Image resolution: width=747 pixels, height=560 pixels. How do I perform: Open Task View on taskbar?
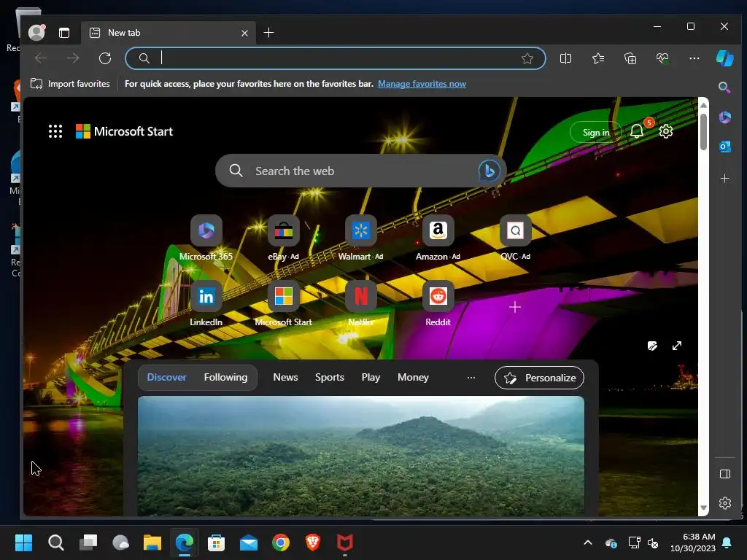88,542
